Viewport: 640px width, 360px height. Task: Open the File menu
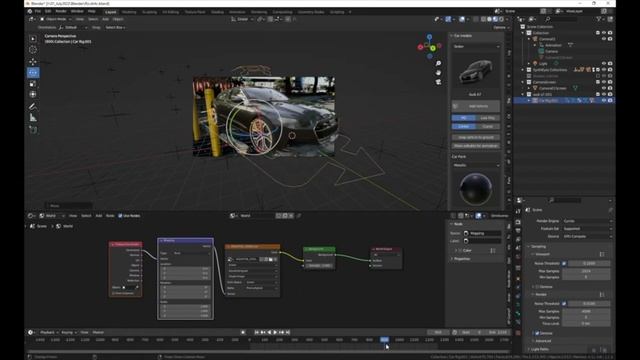38,11
